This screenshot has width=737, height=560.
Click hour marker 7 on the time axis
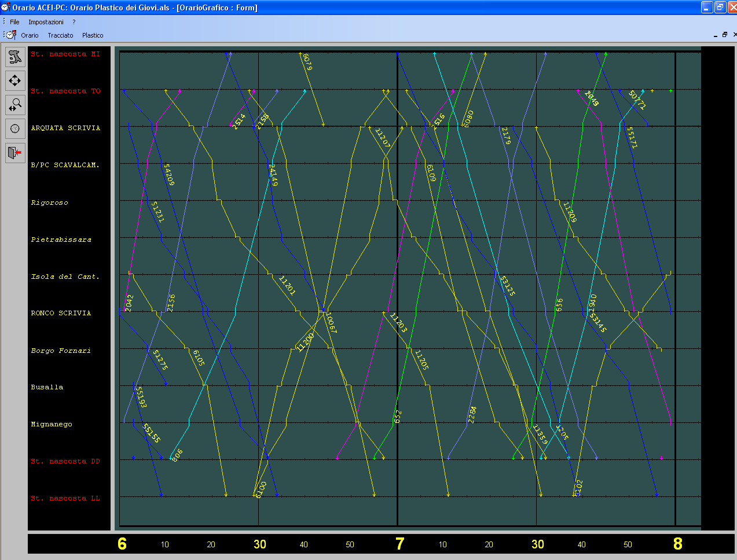pyautogui.click(x=399, y=544)
